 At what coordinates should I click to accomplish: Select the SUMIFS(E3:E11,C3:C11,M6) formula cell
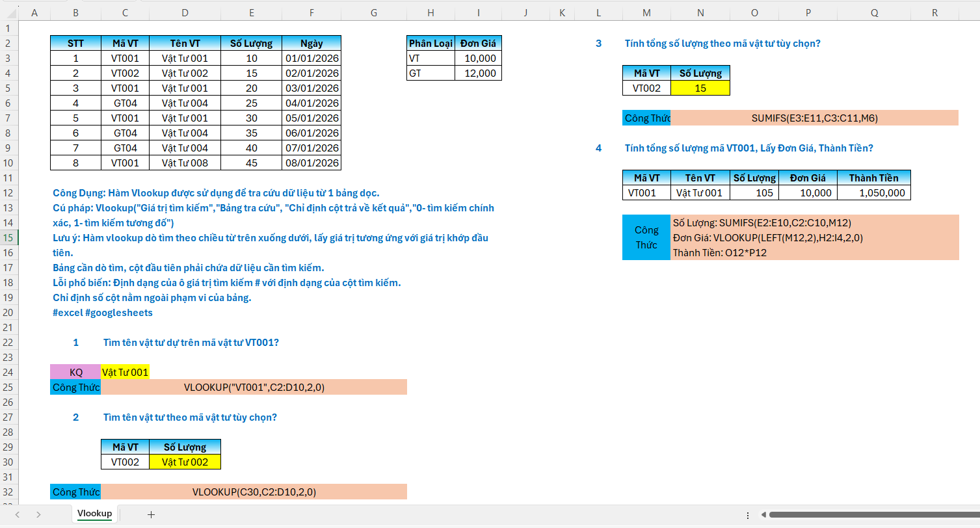[814, 118]
